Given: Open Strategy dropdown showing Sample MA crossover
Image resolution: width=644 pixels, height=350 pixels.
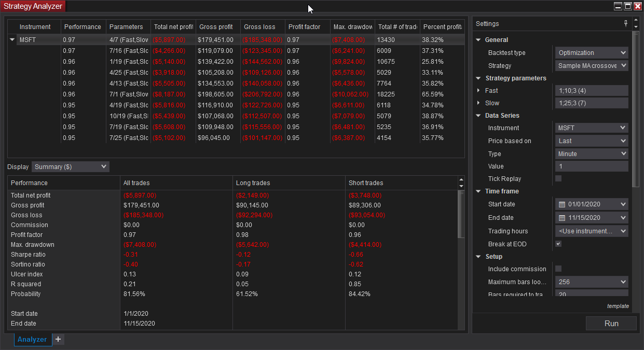Looking at the screenshot, I should click(592, 66).
